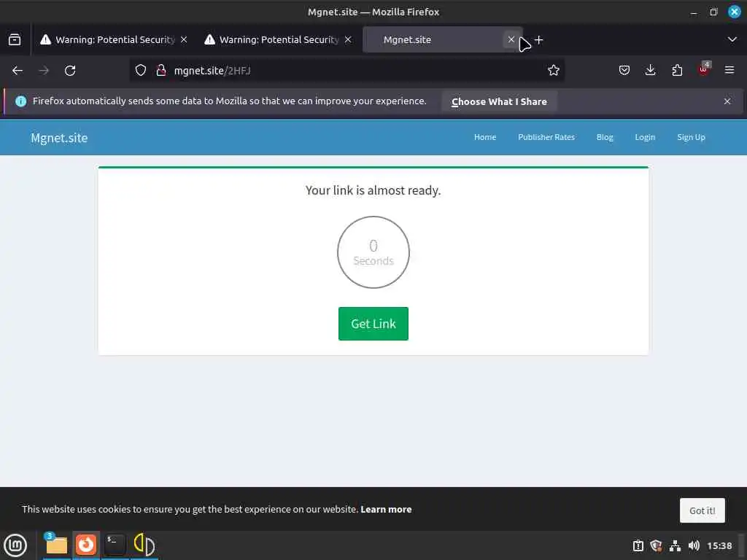Viewport: 747px width, 560px height.
Task: Click the 15:38 clock
Action: [719, 545]
